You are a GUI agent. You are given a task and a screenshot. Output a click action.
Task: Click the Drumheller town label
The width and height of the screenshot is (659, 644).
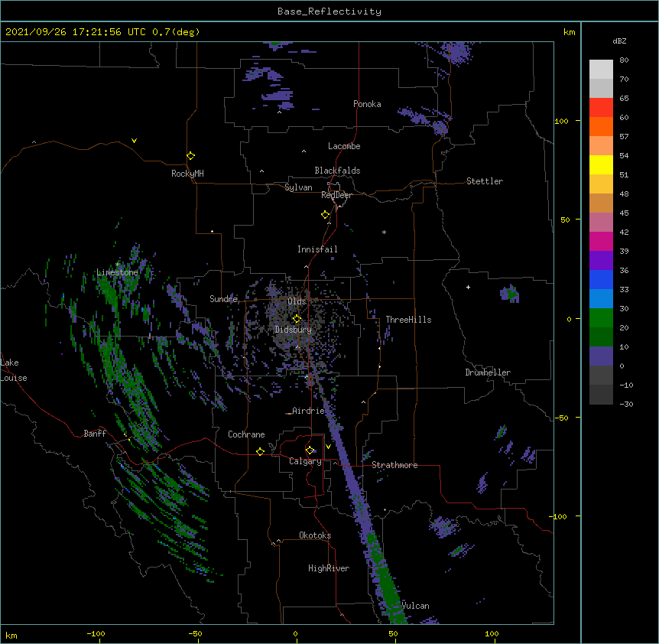[x=488, y=372]
